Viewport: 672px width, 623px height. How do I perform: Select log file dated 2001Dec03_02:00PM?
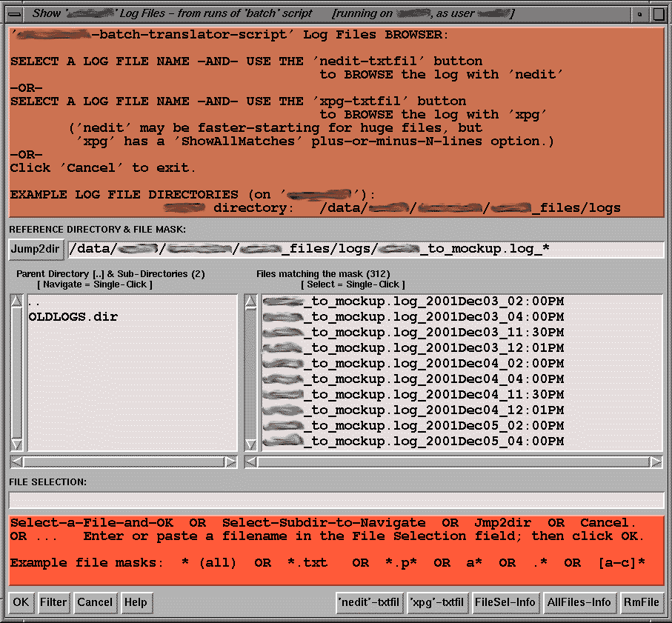pyautogui.click(x=413, y=301)
